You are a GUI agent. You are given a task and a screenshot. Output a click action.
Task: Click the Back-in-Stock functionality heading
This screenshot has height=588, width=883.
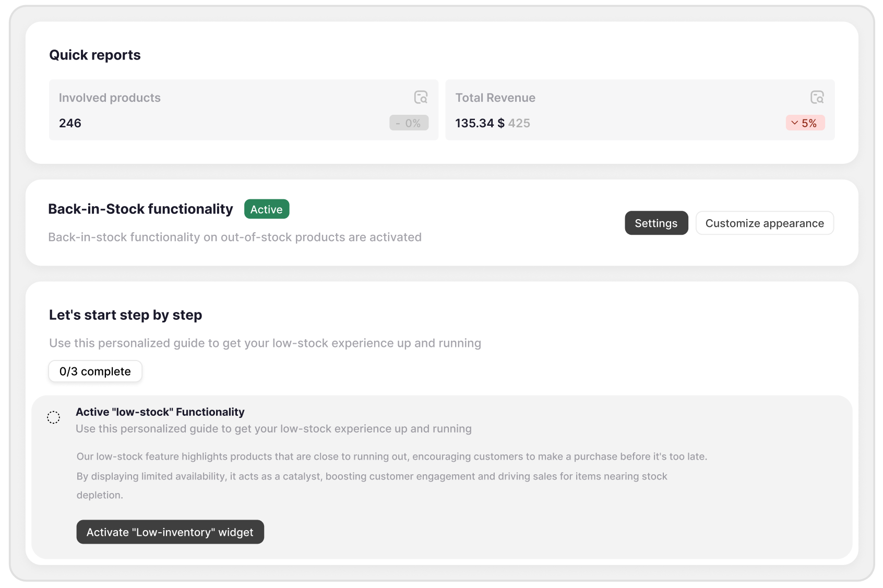(x=140, y=209)
